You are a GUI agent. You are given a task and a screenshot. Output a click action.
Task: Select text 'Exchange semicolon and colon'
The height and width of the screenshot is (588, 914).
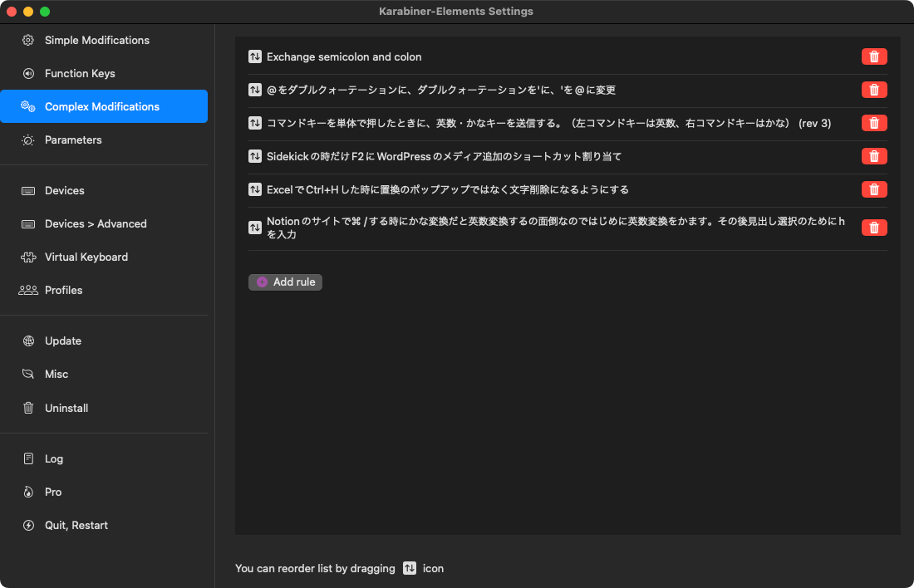click(x=344, y=56)
